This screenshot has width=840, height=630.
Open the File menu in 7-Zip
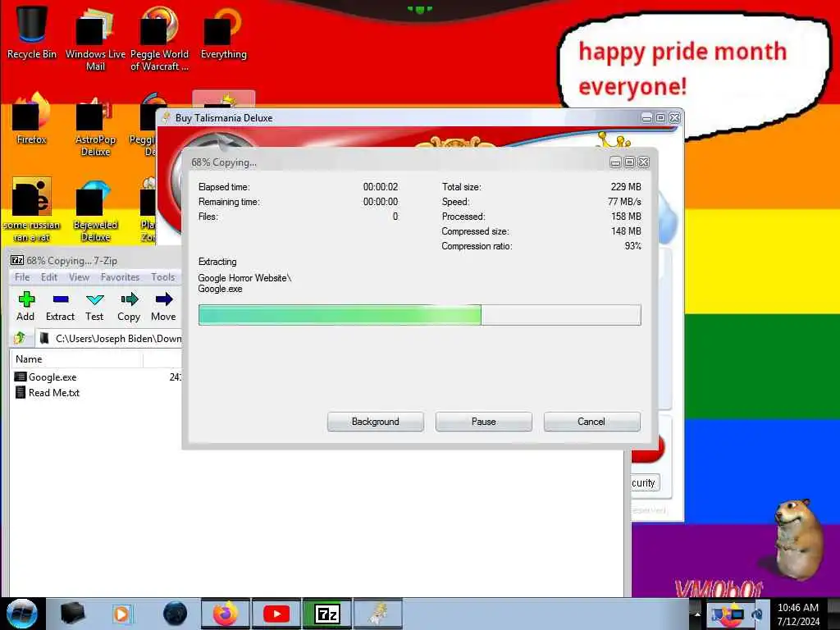pyautogui.click(x=22, y=277)
